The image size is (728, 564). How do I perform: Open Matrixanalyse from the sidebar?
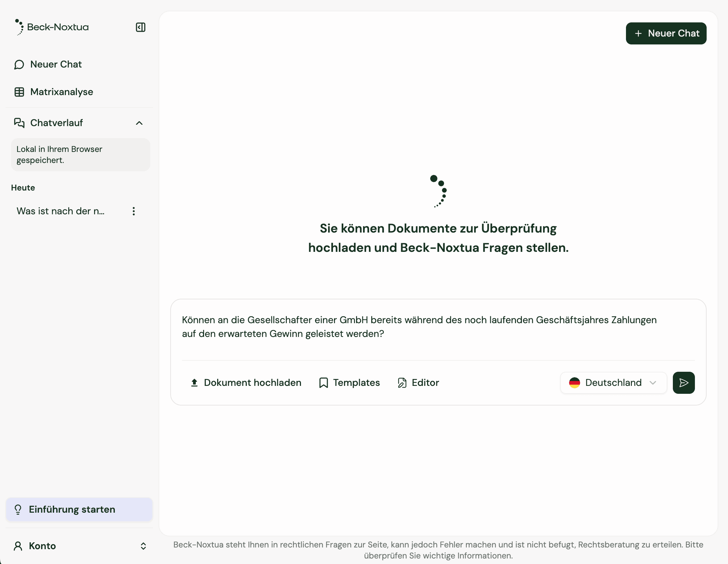[x=62, y=92]
